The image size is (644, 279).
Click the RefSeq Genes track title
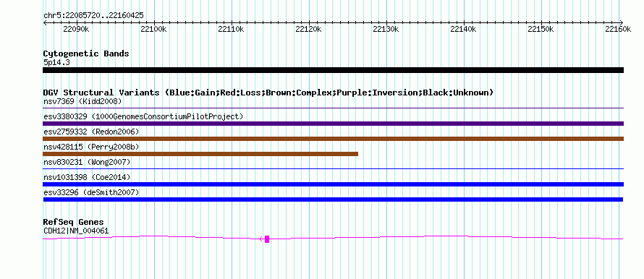click(74, 223)
